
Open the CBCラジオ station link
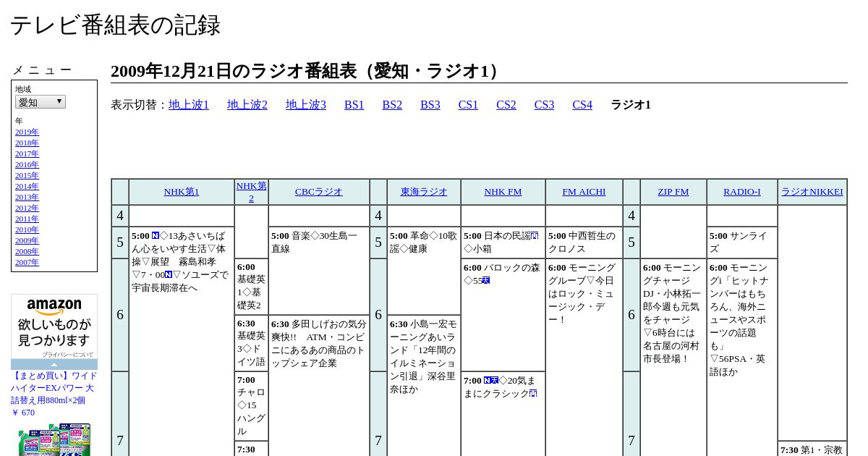point(319,192)
